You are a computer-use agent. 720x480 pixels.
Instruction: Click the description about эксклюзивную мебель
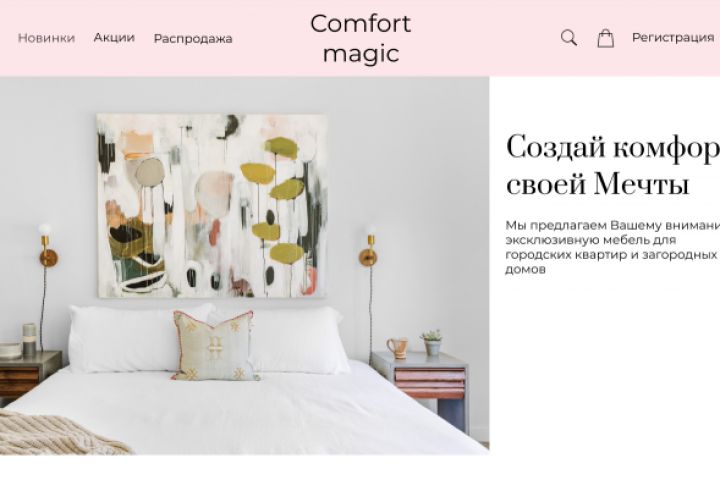click(613, 247)
